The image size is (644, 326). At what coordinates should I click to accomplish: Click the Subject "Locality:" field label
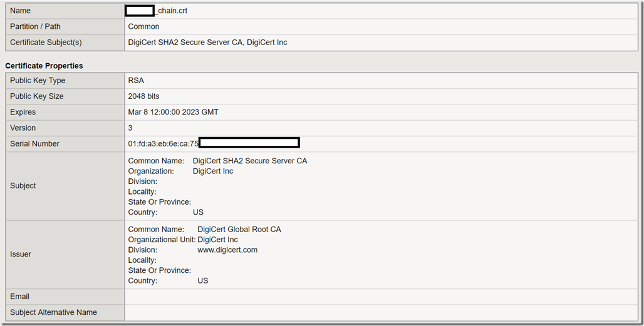[142, 191]
